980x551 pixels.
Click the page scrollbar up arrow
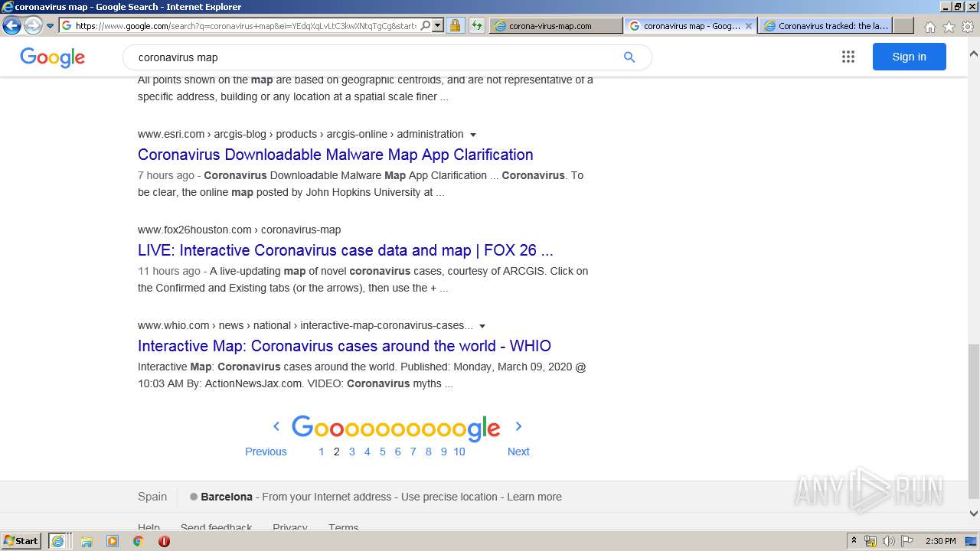973,54
